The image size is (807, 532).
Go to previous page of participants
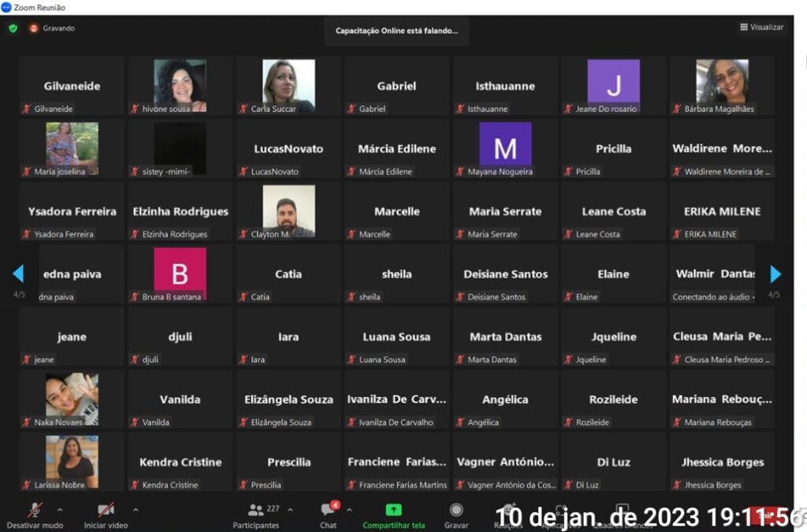[18, 274]
